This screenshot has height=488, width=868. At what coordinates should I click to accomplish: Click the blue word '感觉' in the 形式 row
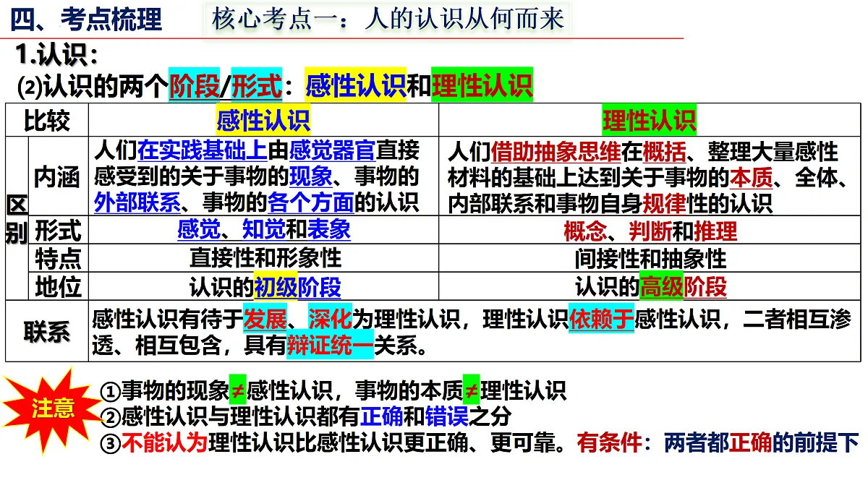[x=199, y=230]
